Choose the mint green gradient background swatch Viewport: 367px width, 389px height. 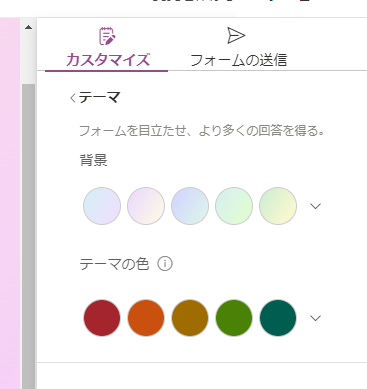pyautogui.click(x=234, y=206)
